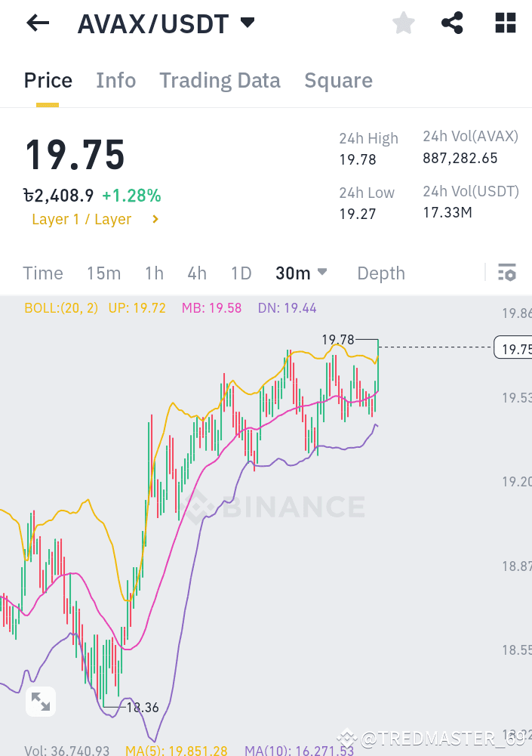Image resolution: width=532 pixels, height=756 pixels.
Task: Open the Info tab
Action: tap(115, 80)
